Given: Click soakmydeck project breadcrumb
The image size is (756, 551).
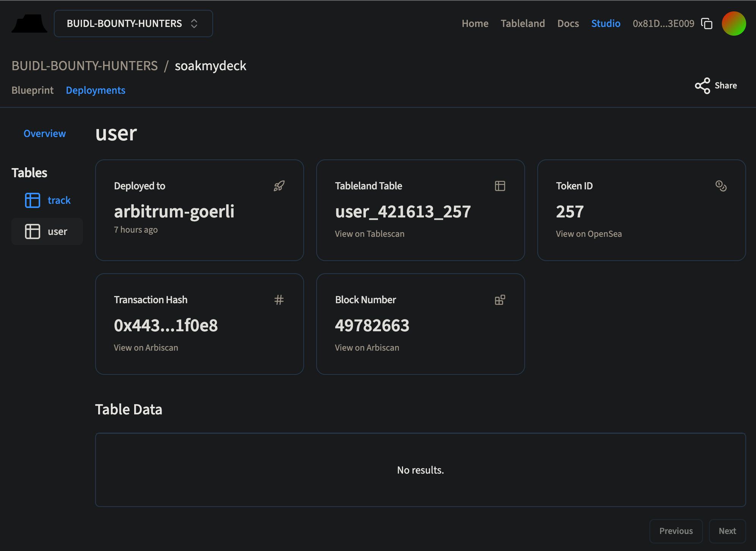Looking at the screenshot, I should point(210,66).
